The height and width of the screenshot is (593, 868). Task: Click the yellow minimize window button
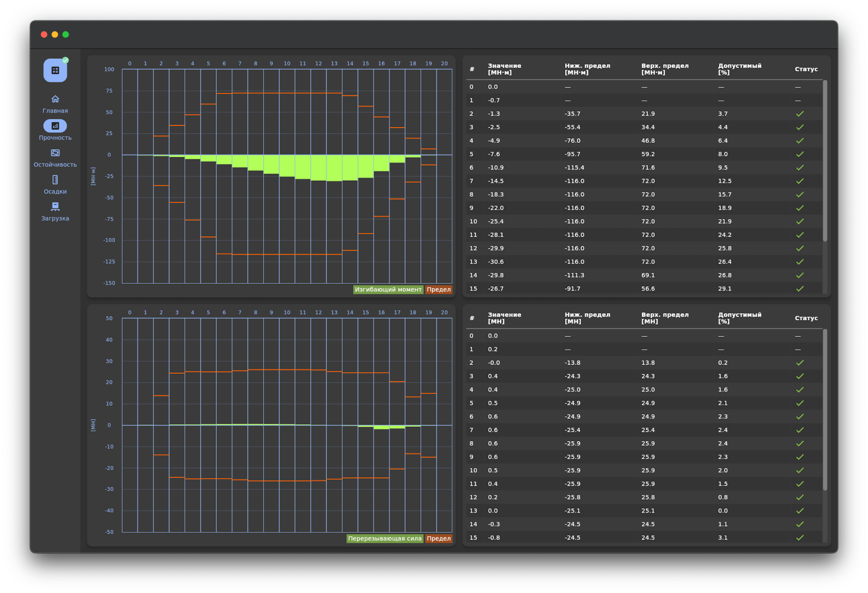(55, 35)
